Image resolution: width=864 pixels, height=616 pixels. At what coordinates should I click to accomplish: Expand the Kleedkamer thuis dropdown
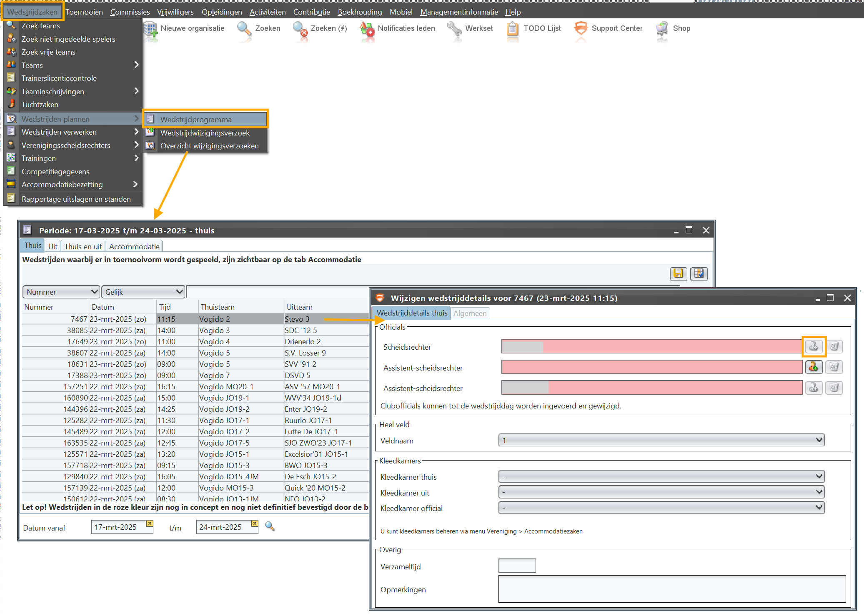661,476
